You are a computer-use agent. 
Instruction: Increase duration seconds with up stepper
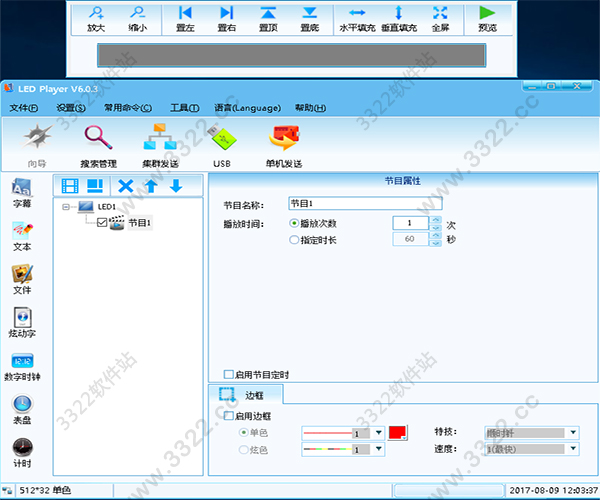pos(435,236)
